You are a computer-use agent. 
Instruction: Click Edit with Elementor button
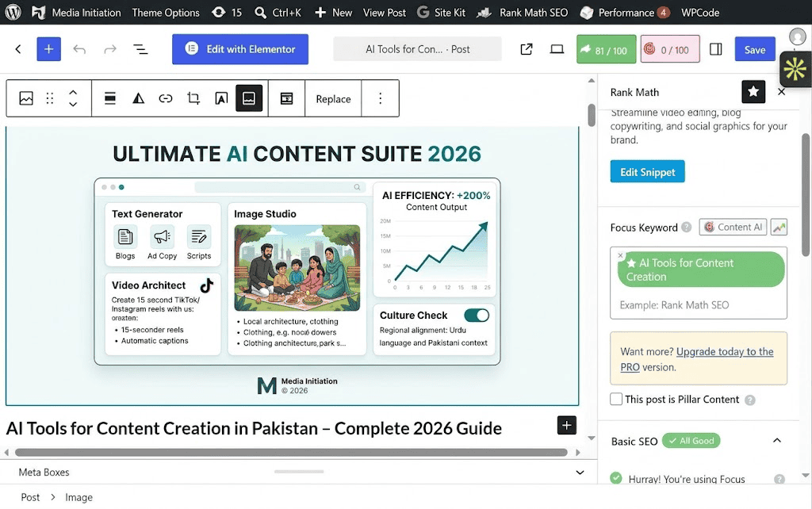tap(240, 49)
